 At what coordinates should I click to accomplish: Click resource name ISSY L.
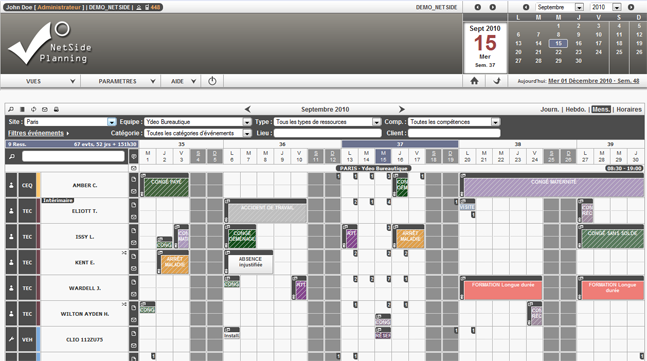(x=85, y=237)
